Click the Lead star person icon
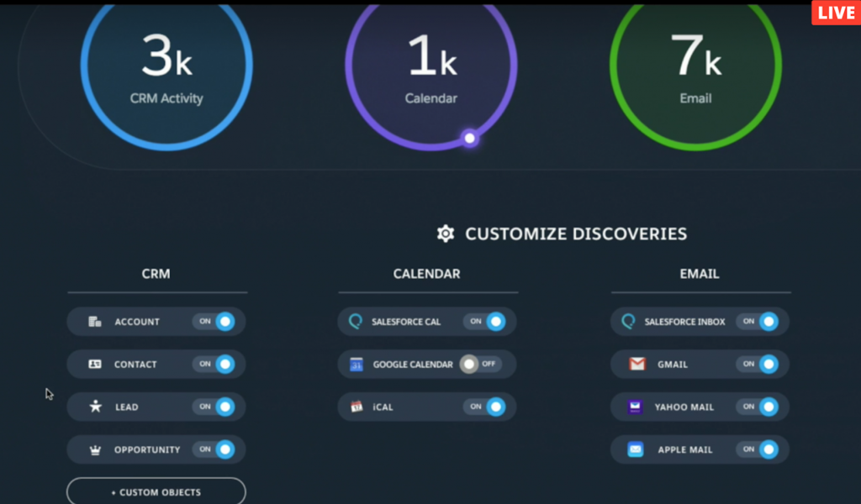This screenshot has width=861, height=504. [x=96, y=407]
